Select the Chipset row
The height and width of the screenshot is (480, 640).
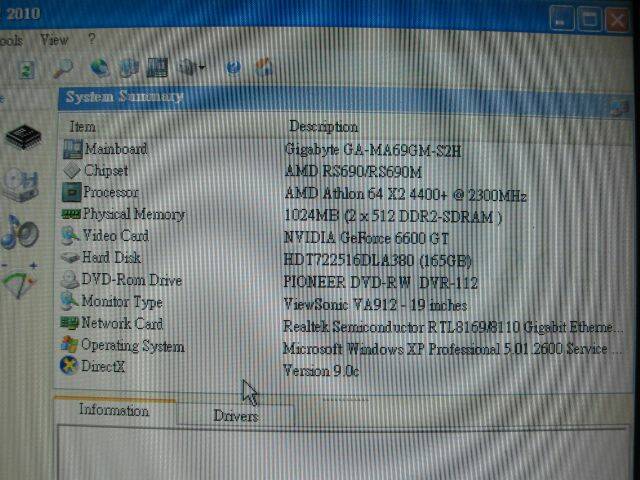pyautogui.click(x=345, y=171)
